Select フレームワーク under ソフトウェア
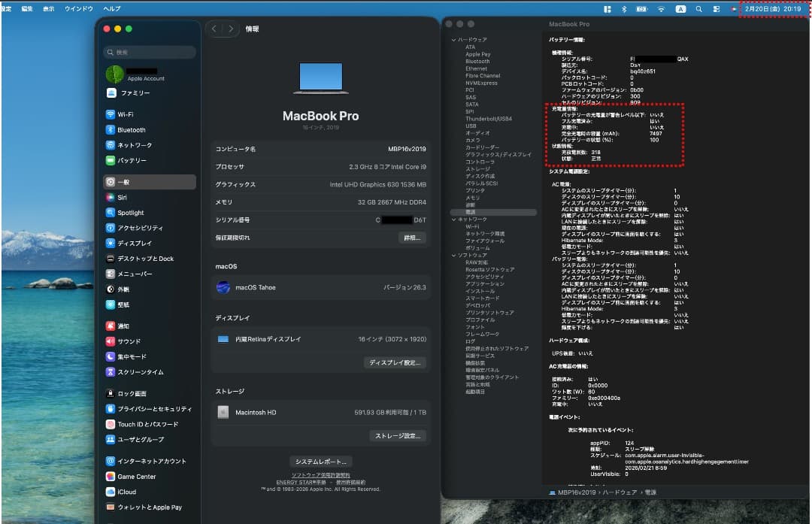Image resolution: width=812 pixels, height=524 pixels. coord(482,334)
